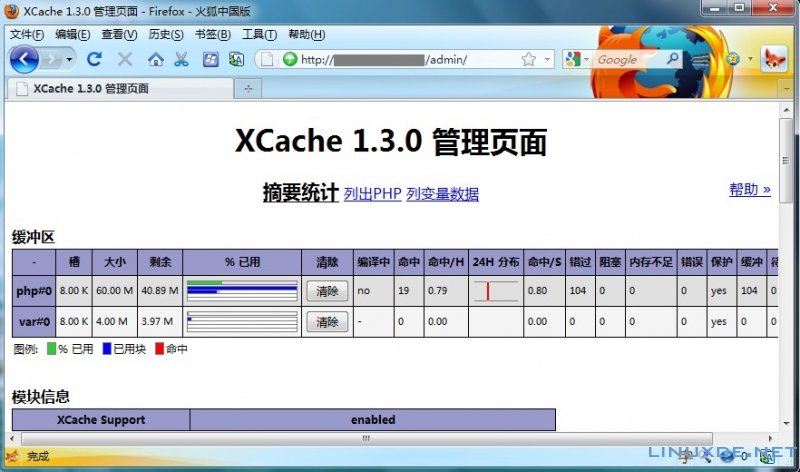Viewport: 800px width, 472px height.
Task: Click the php#0 row header cell
Action: click(34, 291)
